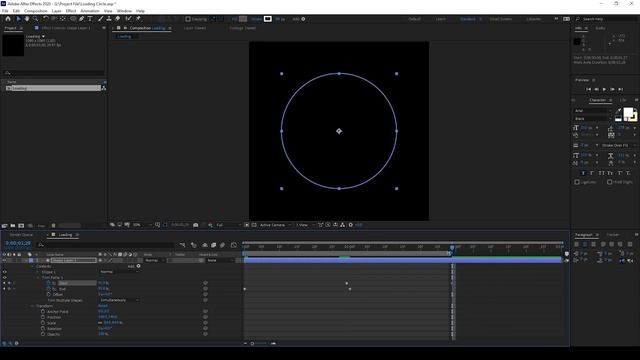The image size is (640, 360).
Task: Click the delete trash icon in Project panel
Action: [53, 225]
